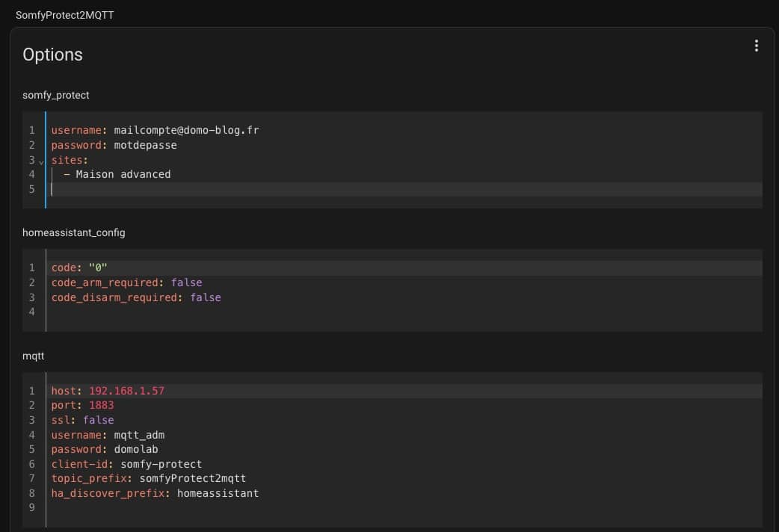Click the sites: key
Screen dimensions: 779x532
point(70,160)
